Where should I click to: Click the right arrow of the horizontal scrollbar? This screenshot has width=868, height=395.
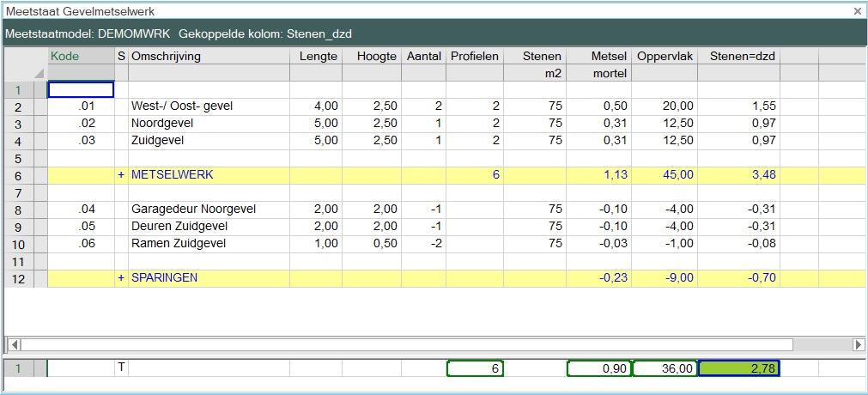click(858, 344)
